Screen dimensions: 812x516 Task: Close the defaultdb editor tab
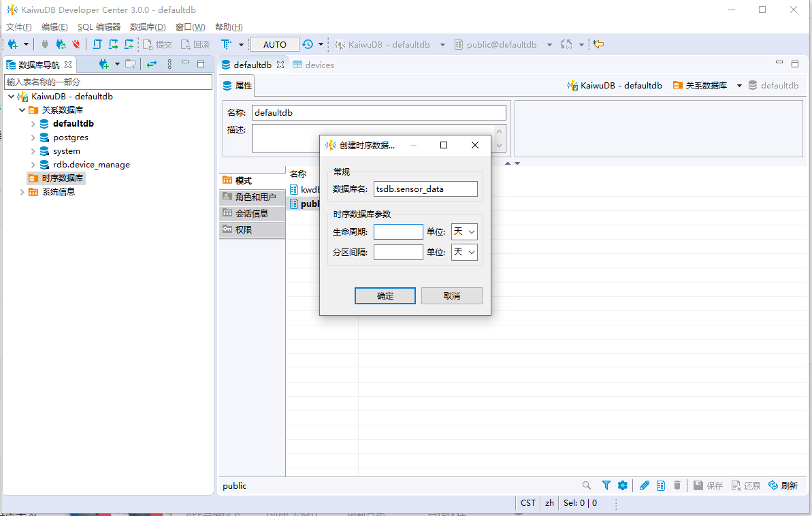(x=280, y=65)
